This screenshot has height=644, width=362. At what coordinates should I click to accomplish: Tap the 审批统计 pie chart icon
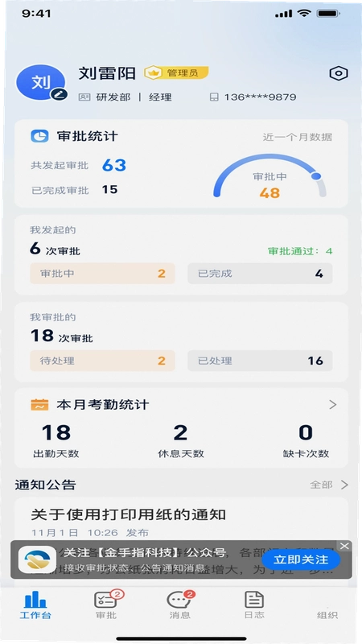(x=39, y=136)
